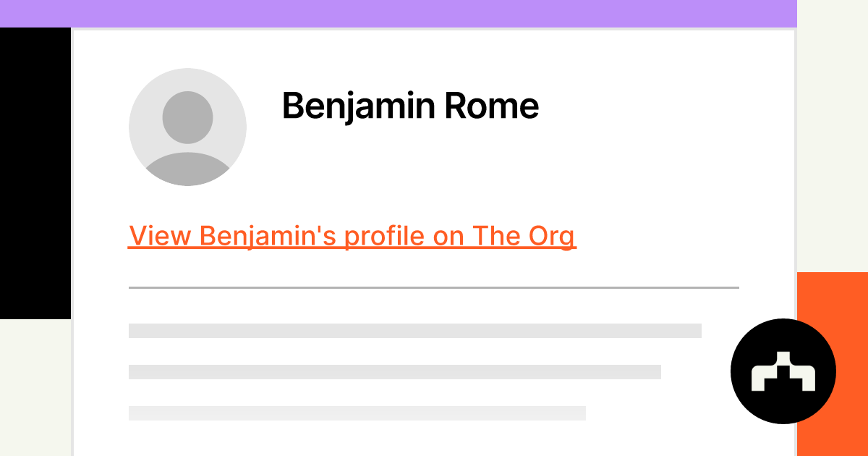This screenshot has height=456, width=868.
Task: Click the second gray placeholder text bar
Action: point(394,371)
